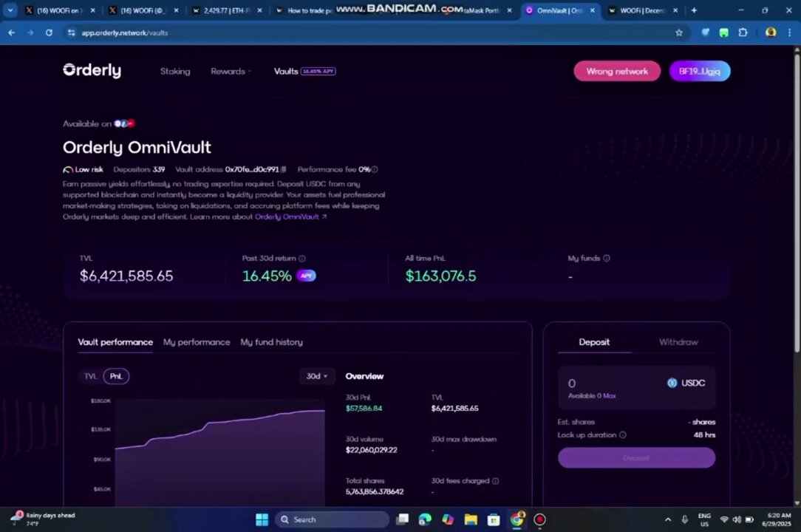Open Microsoft Edge from taskbar
The image size is (801, 532).
pos(425,519)
